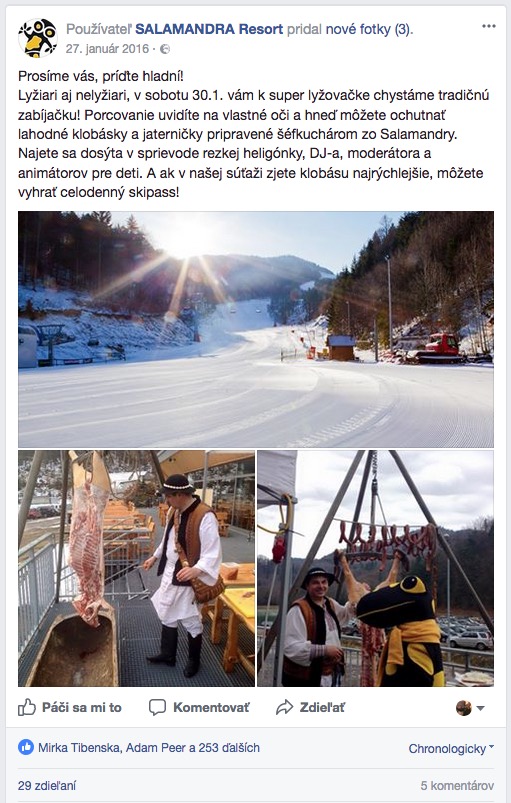
Task: Click the three-dot post options icon
Action: (x=489, y=27)
